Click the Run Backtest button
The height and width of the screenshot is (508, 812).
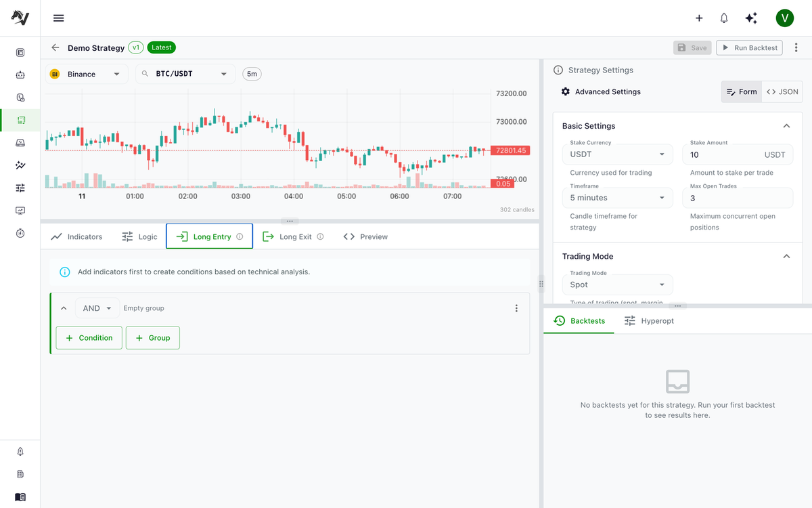coord(749,47)
